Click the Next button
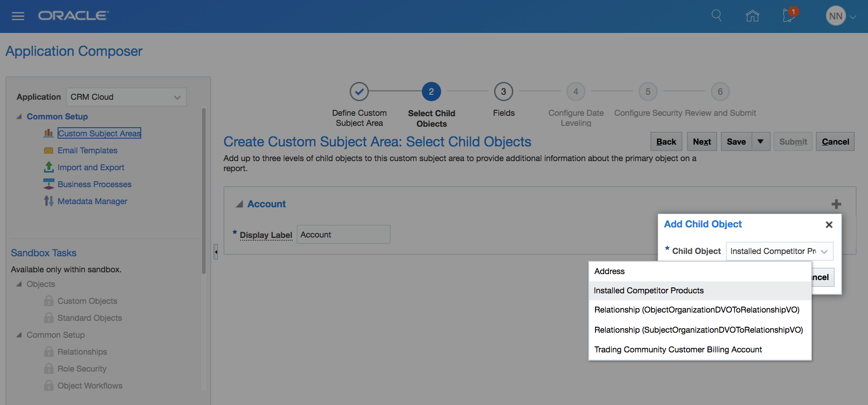Screen dimensions: 868x405 click(x=702, y=142)
